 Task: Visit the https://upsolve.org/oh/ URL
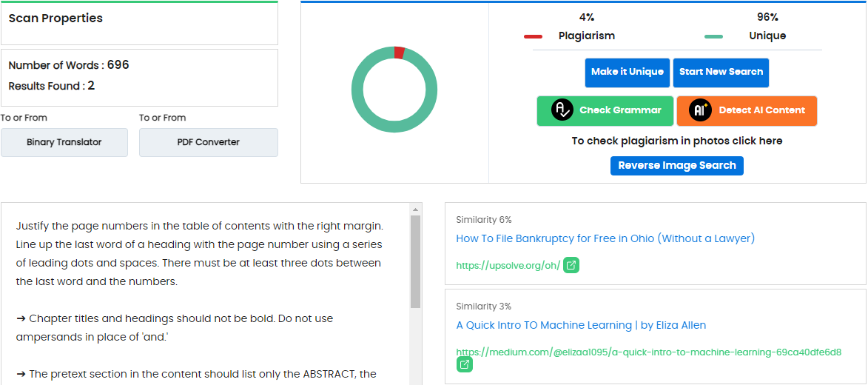pos(508,265)
